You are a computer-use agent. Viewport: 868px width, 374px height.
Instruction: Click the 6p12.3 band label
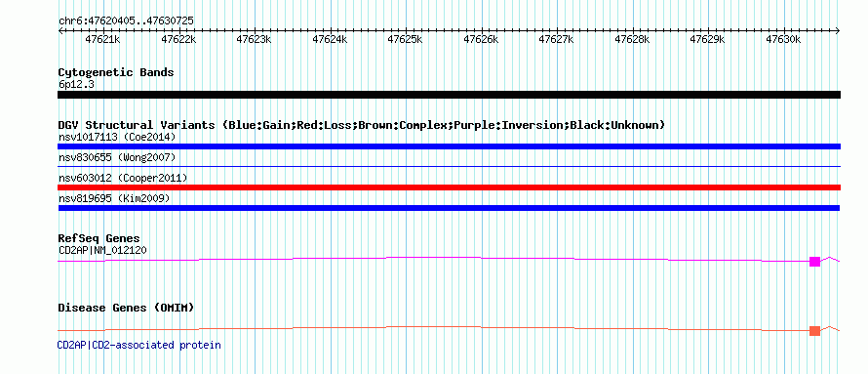pyautogui.click(x=75, y=84)
